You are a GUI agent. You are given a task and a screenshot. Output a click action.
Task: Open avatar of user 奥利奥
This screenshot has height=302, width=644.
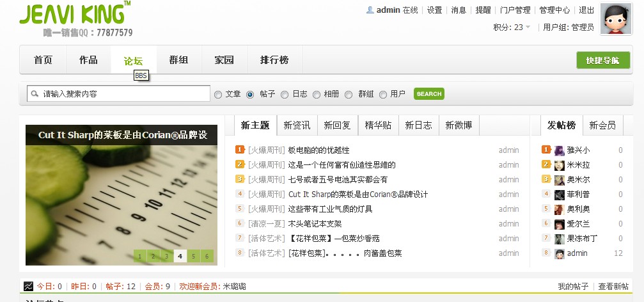click(559, 210)
